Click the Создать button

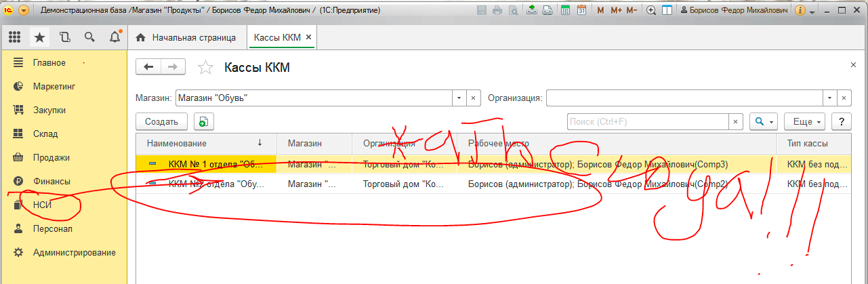pos(162,121)
